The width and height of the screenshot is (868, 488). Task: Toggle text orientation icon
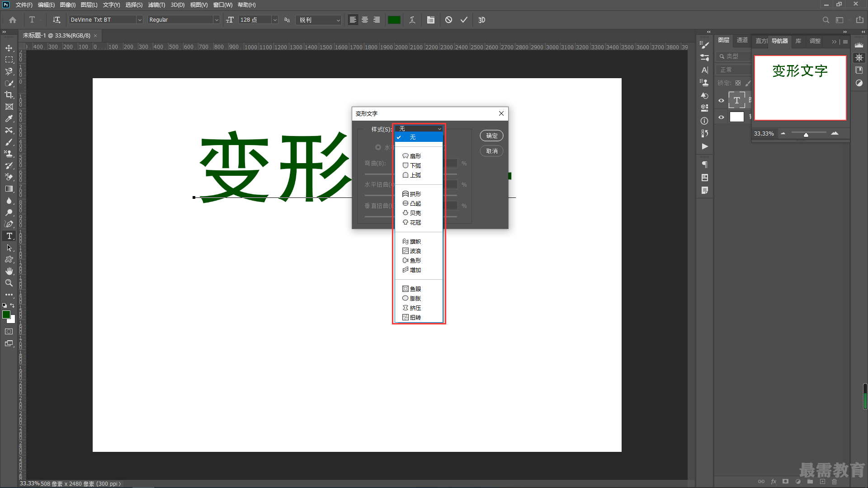[57, 20]
